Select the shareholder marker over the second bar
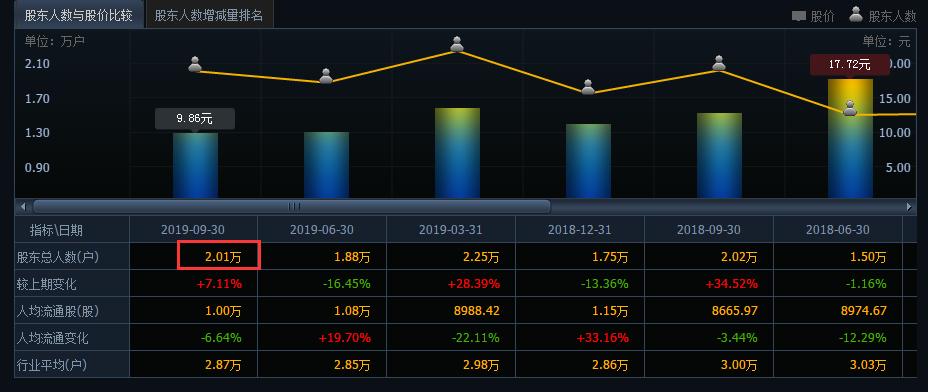 click(326, 76)
